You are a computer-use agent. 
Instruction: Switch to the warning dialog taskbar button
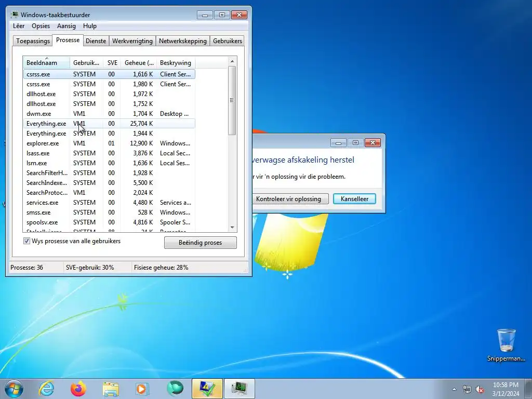(207, 389)
